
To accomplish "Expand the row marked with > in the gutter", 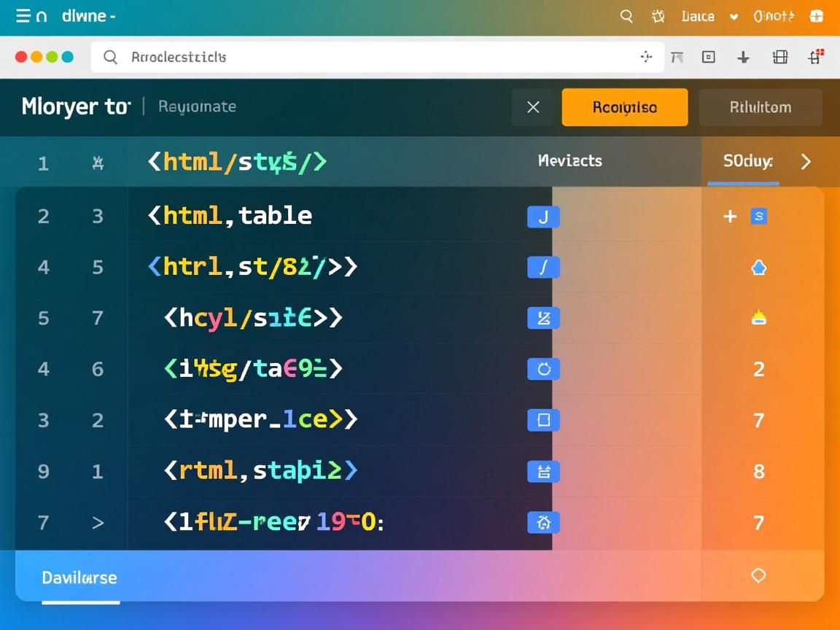I will click(x=98, y=523).
